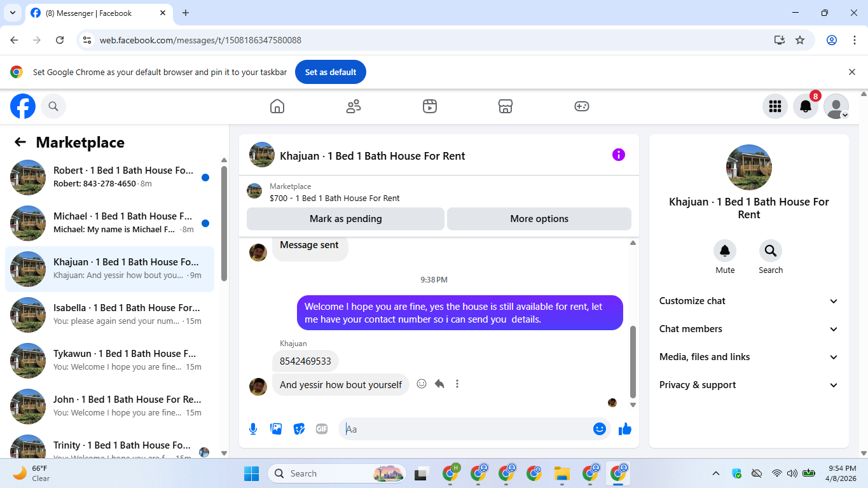Click the address bar URL
Viewport: 868px width, 488px height.
pyautogui.click(x=200, y=40)
